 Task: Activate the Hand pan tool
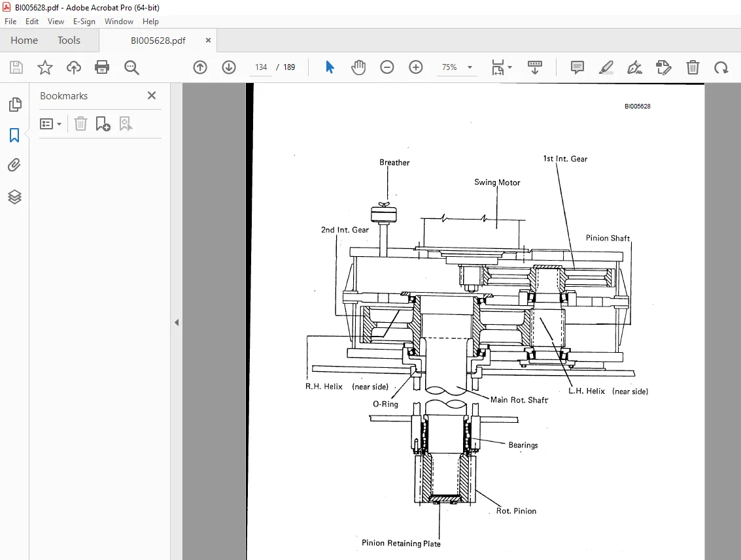click(358, 67)
